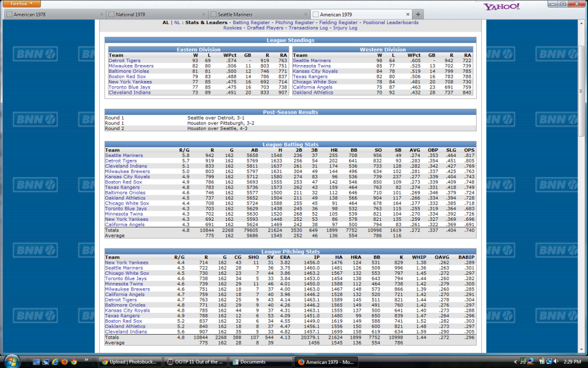
Task: Click 'Seattle over Detroit, 3-1' result text
Action: (x=216, y=118)
